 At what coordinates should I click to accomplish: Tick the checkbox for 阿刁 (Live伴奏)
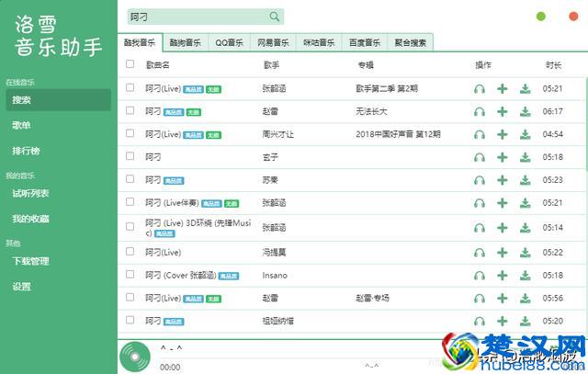[x=130, y=202]
